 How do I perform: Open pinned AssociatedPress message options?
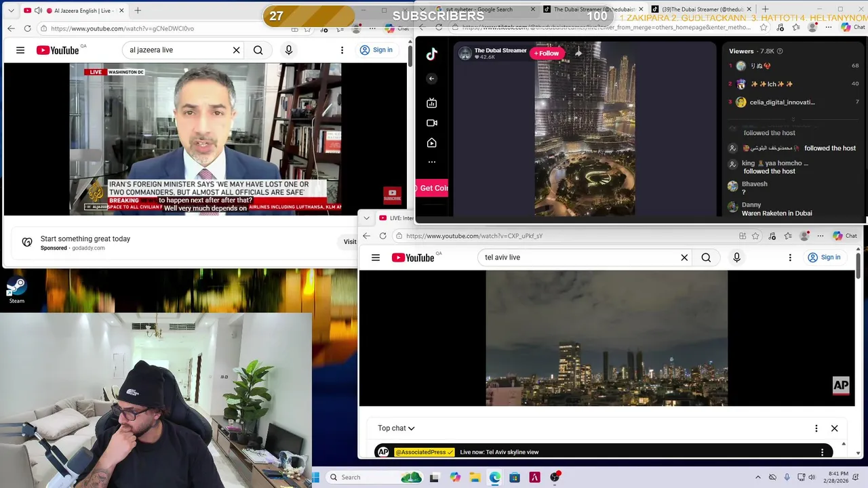tap(823, 452)
